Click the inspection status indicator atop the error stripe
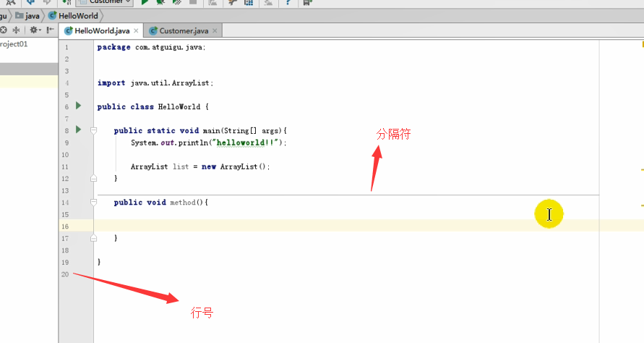 pos(643,43)
